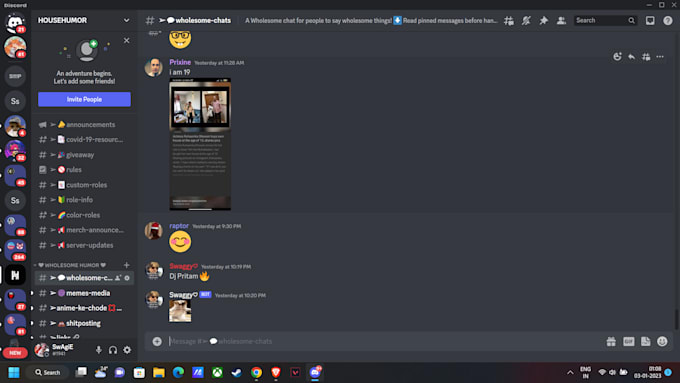
Task: Open the anime-ke-chode channel
Action: point(85,308)
